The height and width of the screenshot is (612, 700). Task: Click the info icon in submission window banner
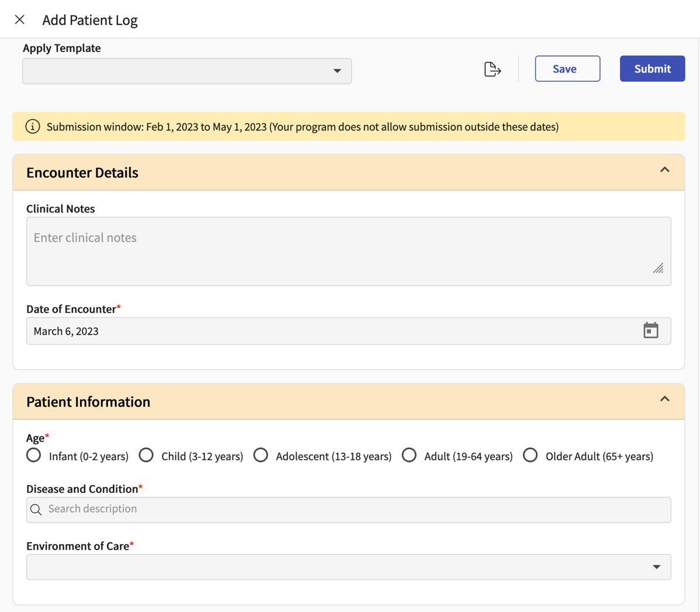[33, 126]
